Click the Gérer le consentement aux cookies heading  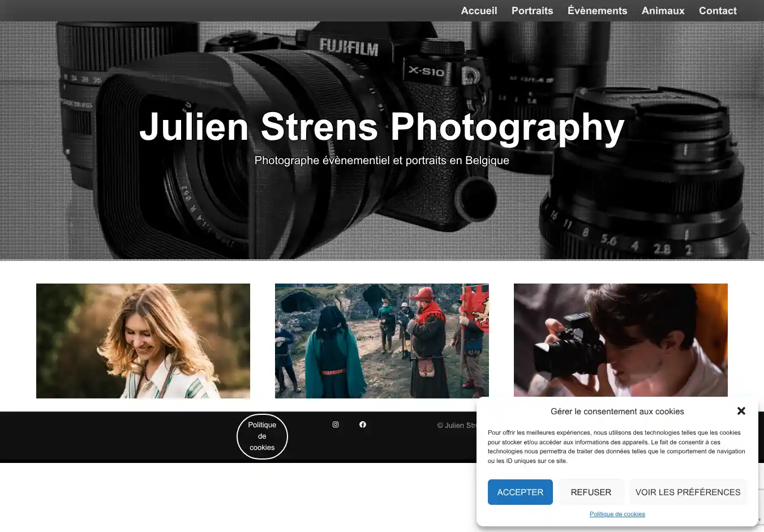(617, 411)
